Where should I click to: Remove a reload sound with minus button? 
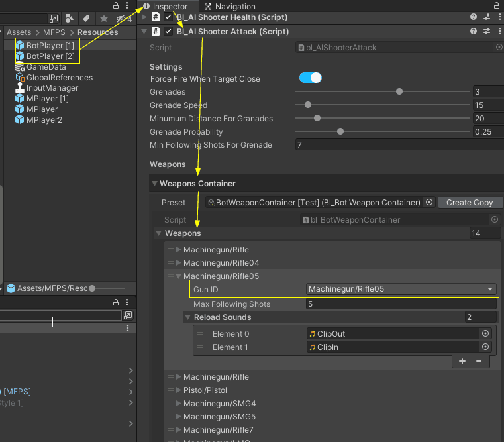(x=479, y=361)
